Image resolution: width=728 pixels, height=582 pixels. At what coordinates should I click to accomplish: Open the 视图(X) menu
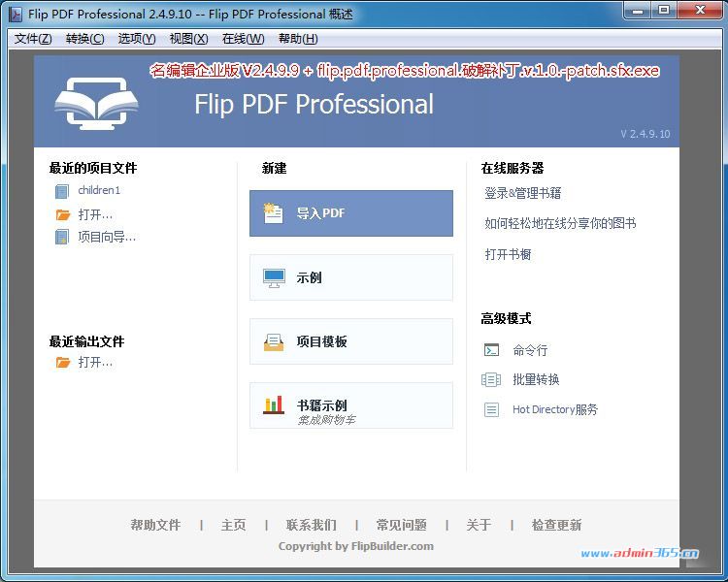(x=188, y=39)
